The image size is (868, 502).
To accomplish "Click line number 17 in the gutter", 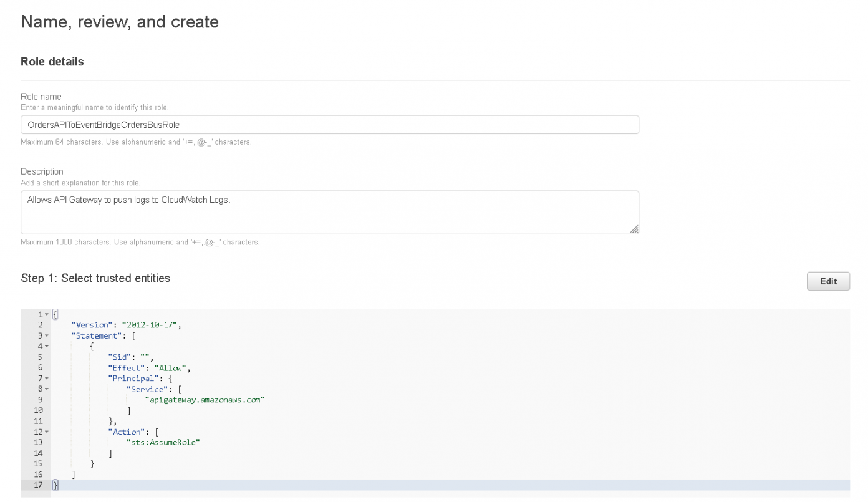I will coord(38,485).
